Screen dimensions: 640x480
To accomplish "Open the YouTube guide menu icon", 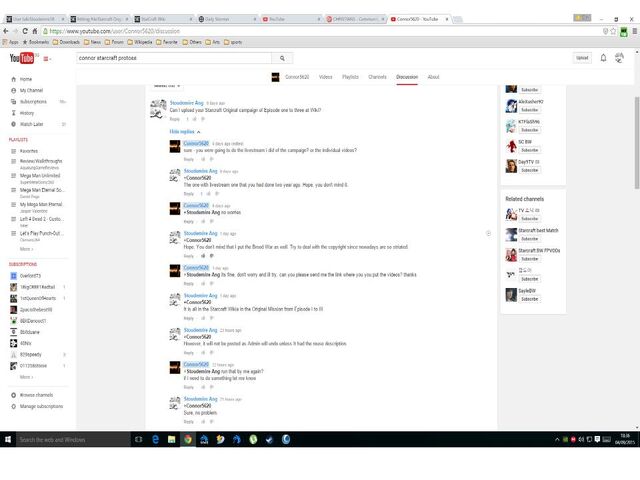I will coord(47,59).
